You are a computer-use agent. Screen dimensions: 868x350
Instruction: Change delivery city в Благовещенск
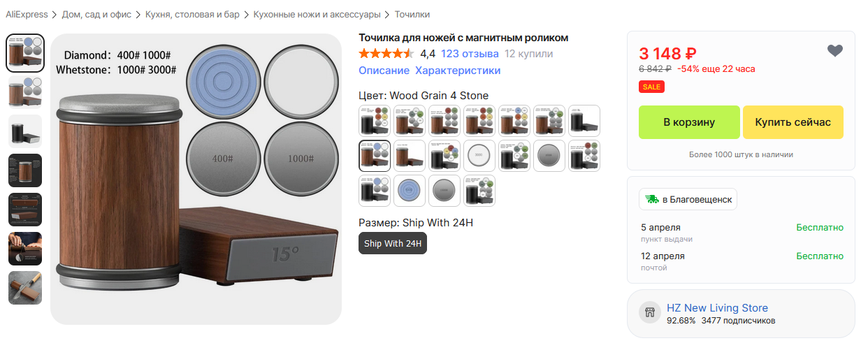pyautogui.click(x=688, y=199)
